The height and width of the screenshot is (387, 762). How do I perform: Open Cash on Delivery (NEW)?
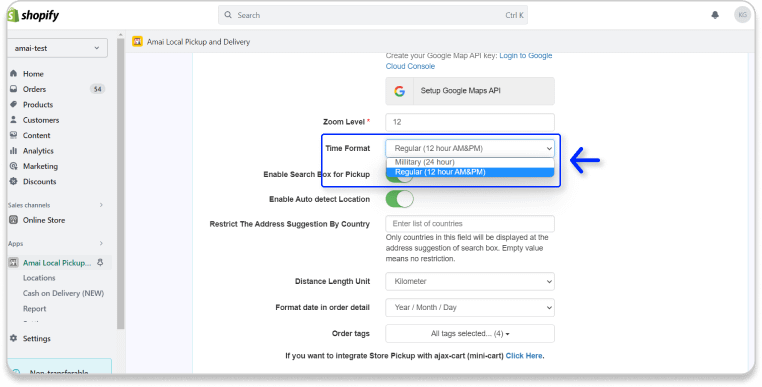[x=63, y=293]
